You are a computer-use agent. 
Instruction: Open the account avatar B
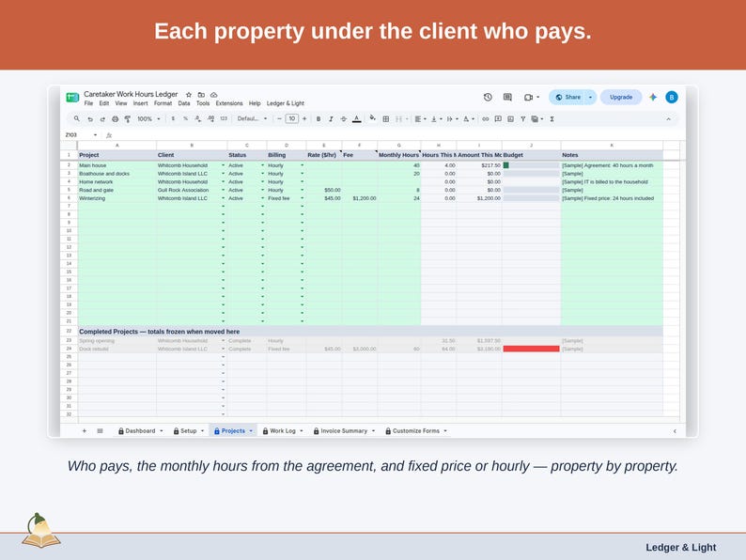pos(671,97)
